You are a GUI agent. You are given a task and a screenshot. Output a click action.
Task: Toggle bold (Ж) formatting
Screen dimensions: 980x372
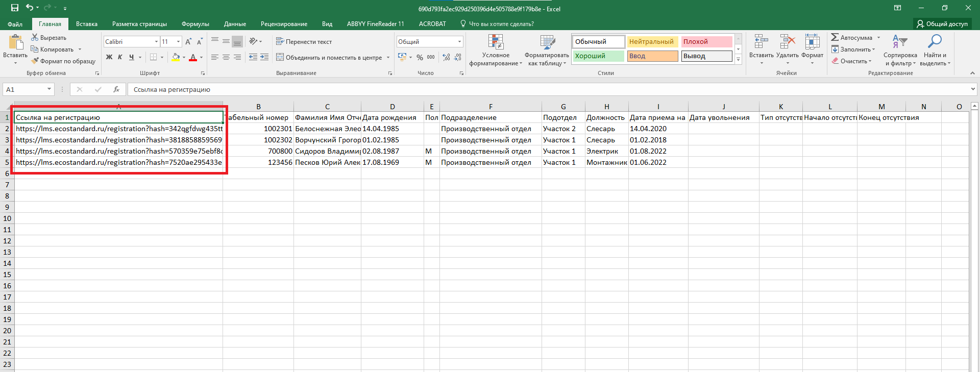click(x=109, y=57)
